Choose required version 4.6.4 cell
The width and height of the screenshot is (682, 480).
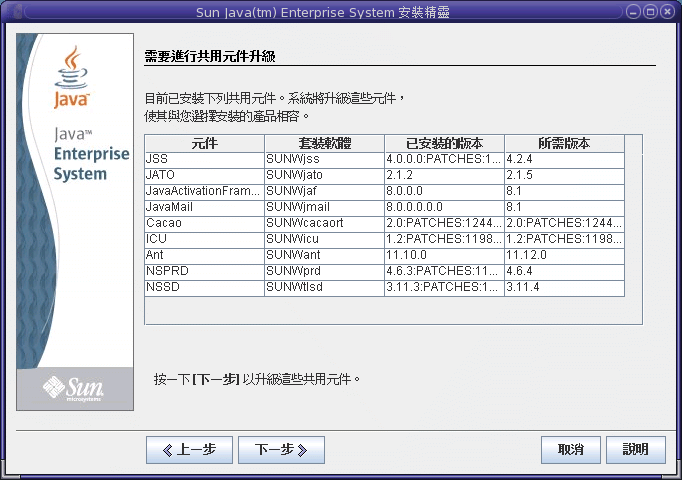564,272
